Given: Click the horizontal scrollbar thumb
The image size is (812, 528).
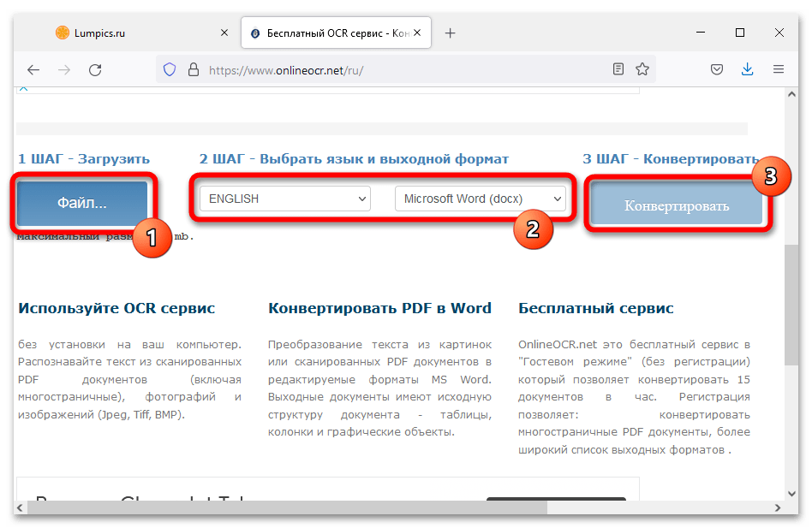Looking at the screenshot, I should (288, 507).
